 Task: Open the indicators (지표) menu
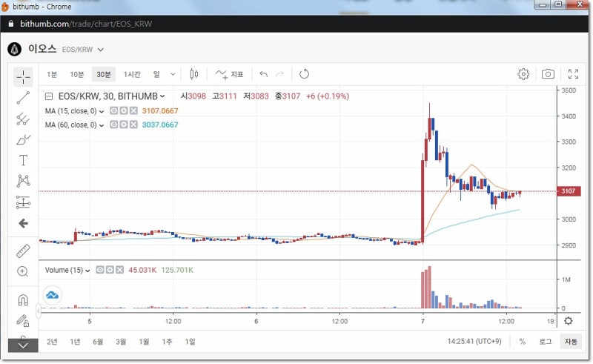tap(229, 74)
